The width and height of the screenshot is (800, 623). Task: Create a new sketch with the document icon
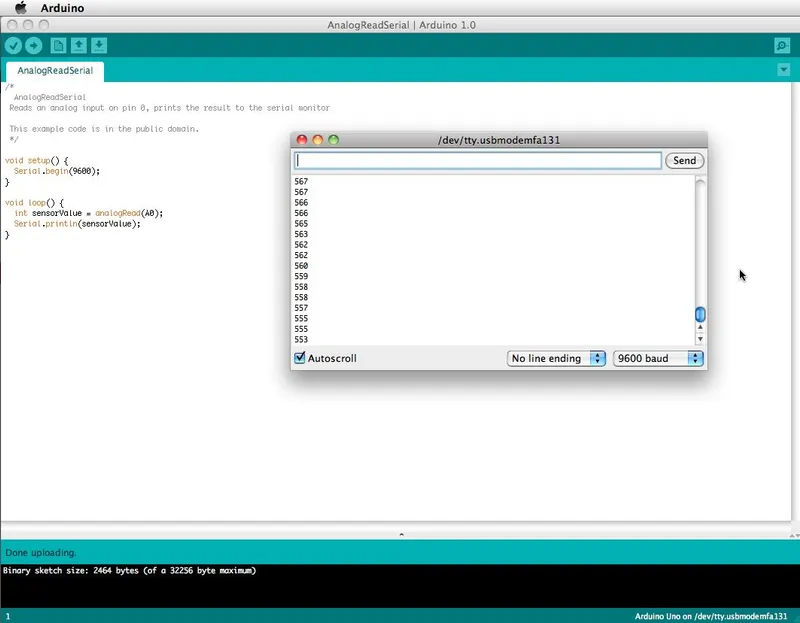coord(58,45)
